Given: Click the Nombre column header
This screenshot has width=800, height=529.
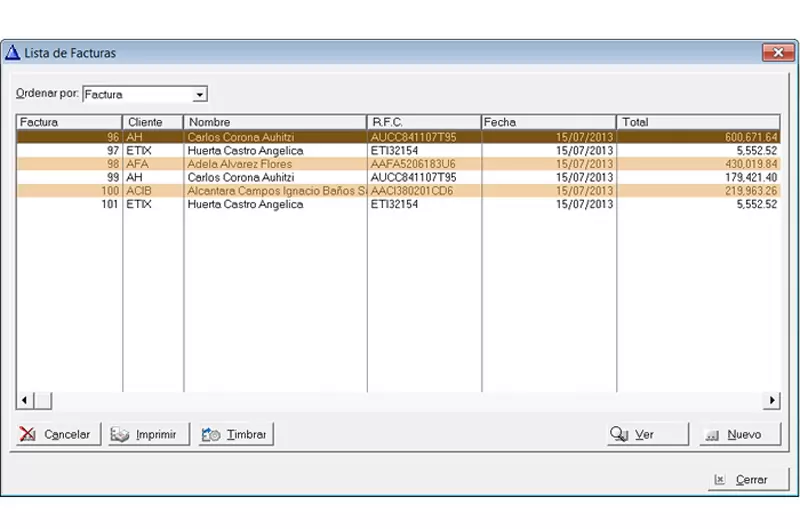Looking at the screenshot, I should pyautogui.click(x=275, y=122).
